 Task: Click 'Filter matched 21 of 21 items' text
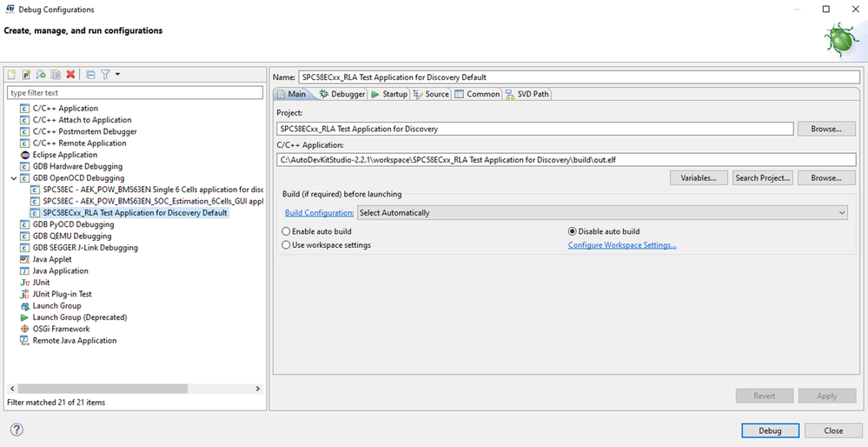pyautogui.click(x=56, y=402)
